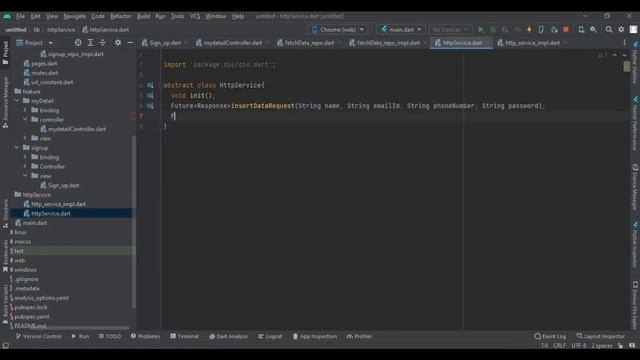Open the File menu
This screenshot has width=640, height=360.
pyautogui.click(x=20, y=16)
